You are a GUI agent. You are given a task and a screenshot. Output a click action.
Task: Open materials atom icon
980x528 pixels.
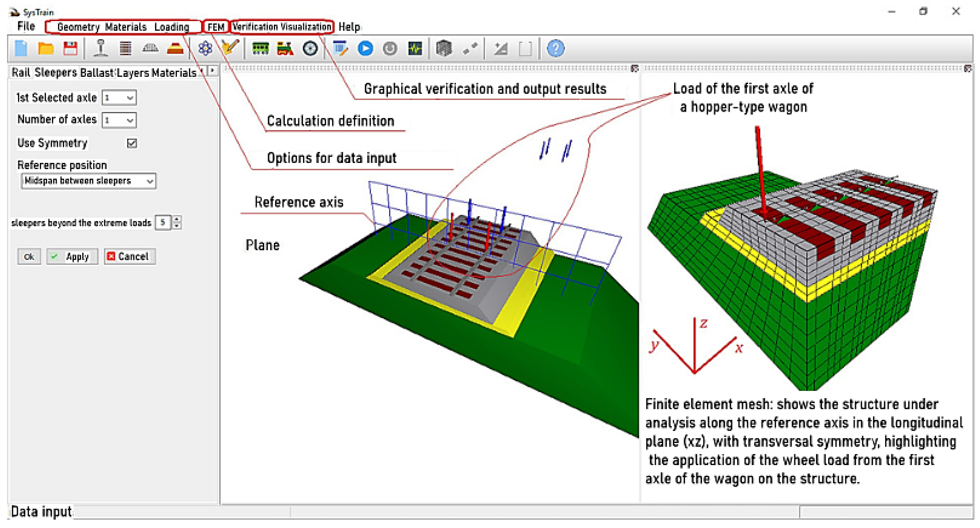pyautogui.click(x=205, y=49)
